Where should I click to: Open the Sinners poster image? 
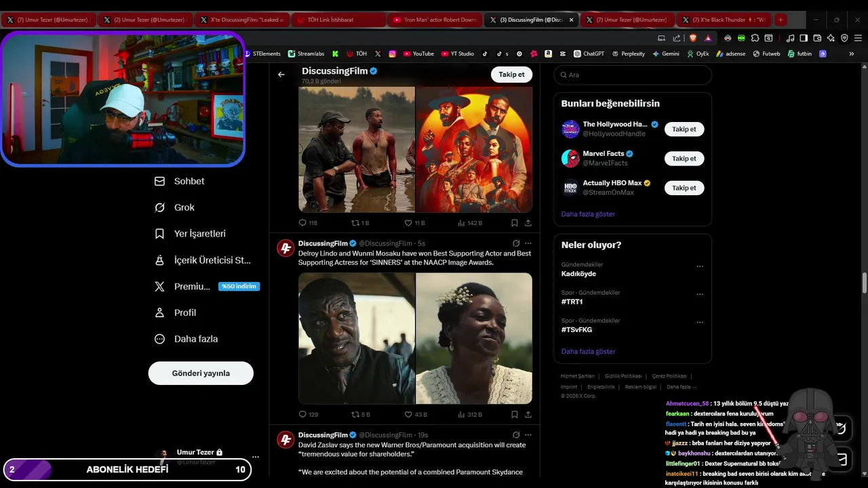[474, 149]
